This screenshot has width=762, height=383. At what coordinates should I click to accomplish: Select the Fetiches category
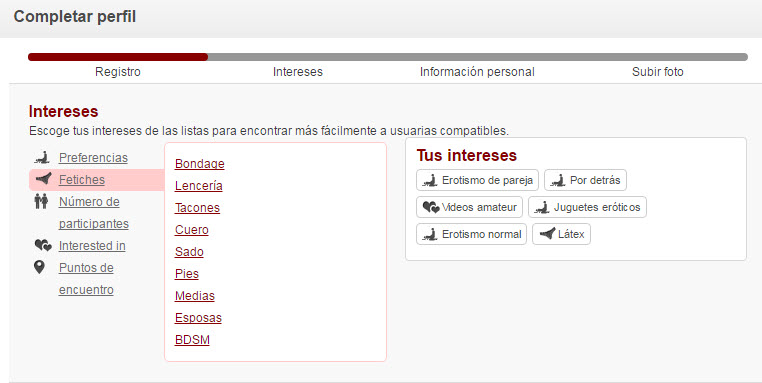(x=82, y=180)
